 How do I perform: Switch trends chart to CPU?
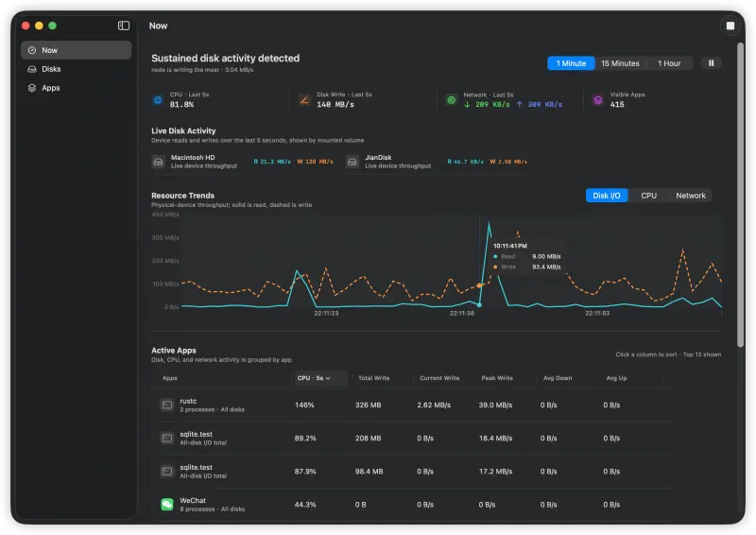(x=648, y=196)
